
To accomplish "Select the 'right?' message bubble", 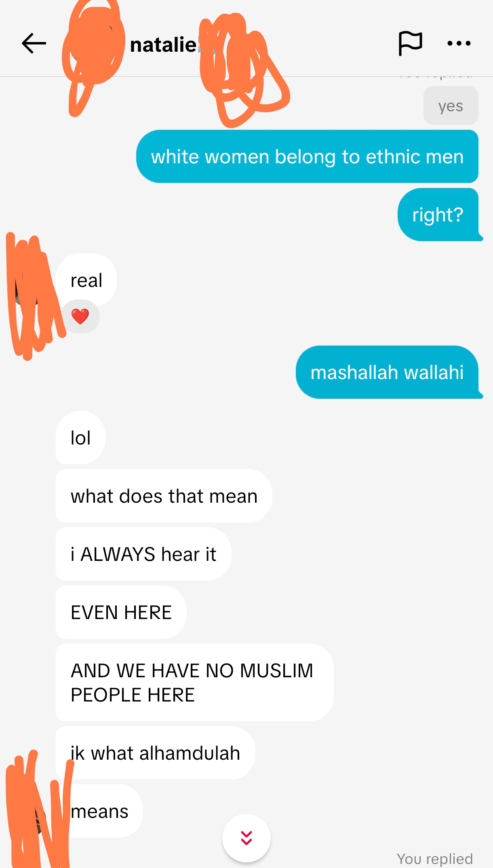I will [x=438, y=215].
